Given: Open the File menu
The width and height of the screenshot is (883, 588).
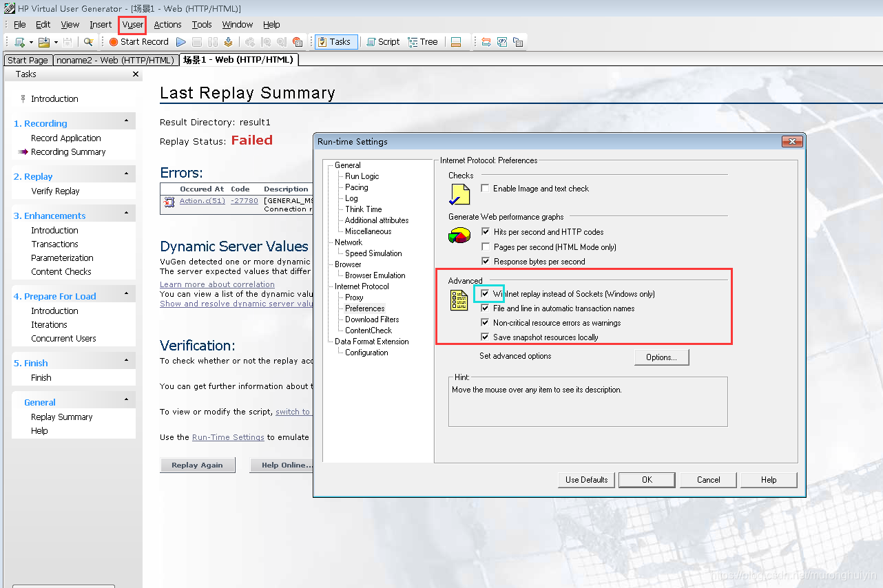Looking at the screenshot, I should (x=20, y=24).
